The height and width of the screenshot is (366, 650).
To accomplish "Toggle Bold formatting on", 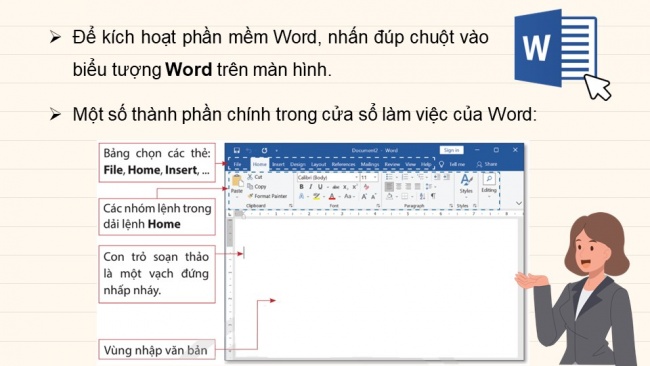I will pyautogui.click(x=301, y=187).
